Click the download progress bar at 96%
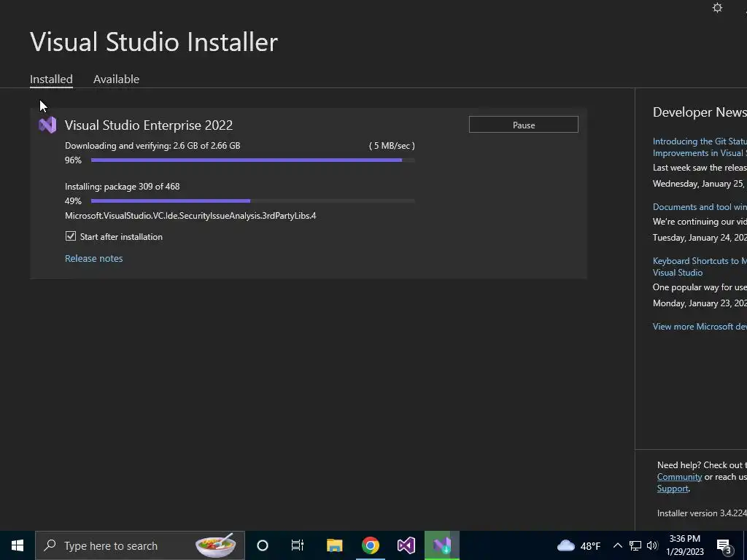The width and height of the screenshot is (747, 560). tap(253, 160)
